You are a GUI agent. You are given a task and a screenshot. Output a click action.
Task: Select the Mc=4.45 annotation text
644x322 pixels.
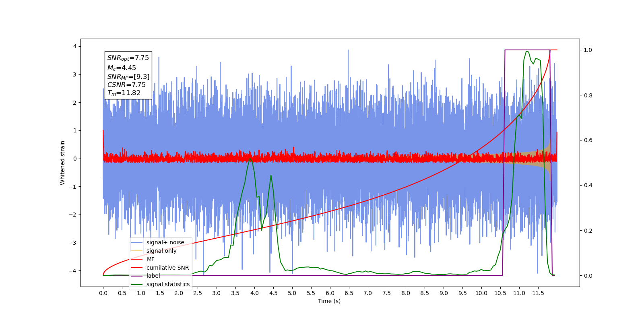coord(122,68)
